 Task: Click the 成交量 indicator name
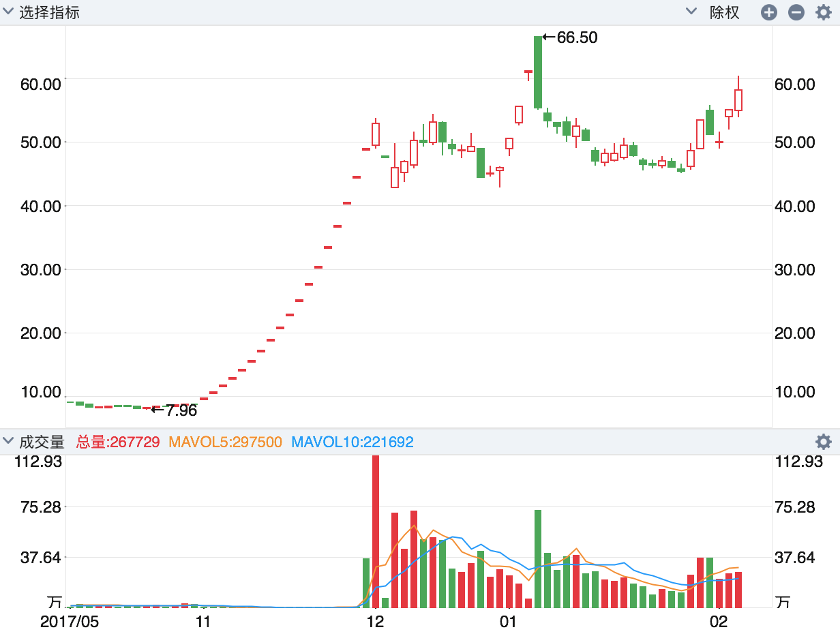click(42, 442)
